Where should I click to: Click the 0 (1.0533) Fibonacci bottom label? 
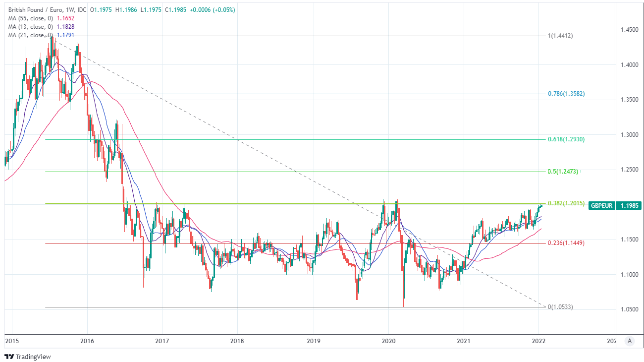[x=560, y=307]
